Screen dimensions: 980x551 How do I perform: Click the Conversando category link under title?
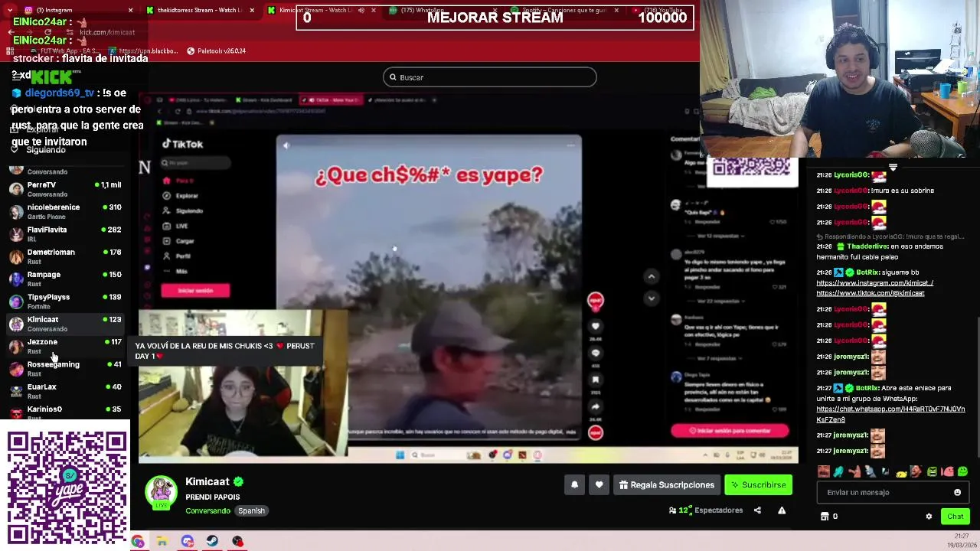(x=207, y=511)
